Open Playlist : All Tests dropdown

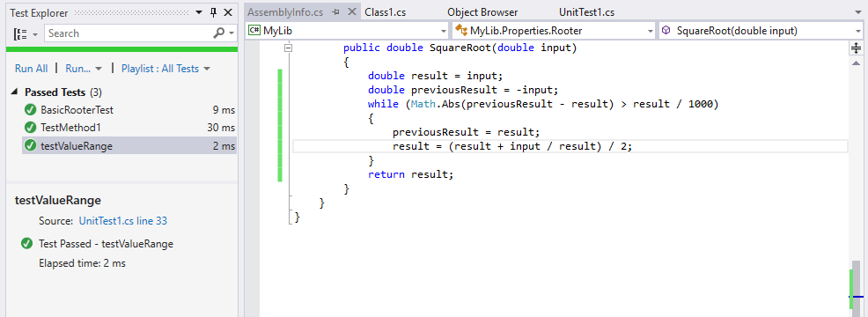tap(166, 69)
